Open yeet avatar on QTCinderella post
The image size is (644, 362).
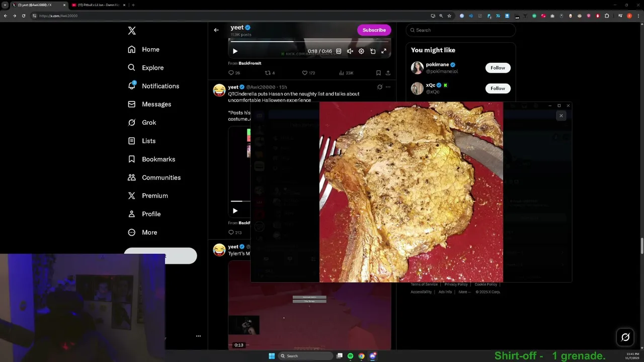(219, 90)
